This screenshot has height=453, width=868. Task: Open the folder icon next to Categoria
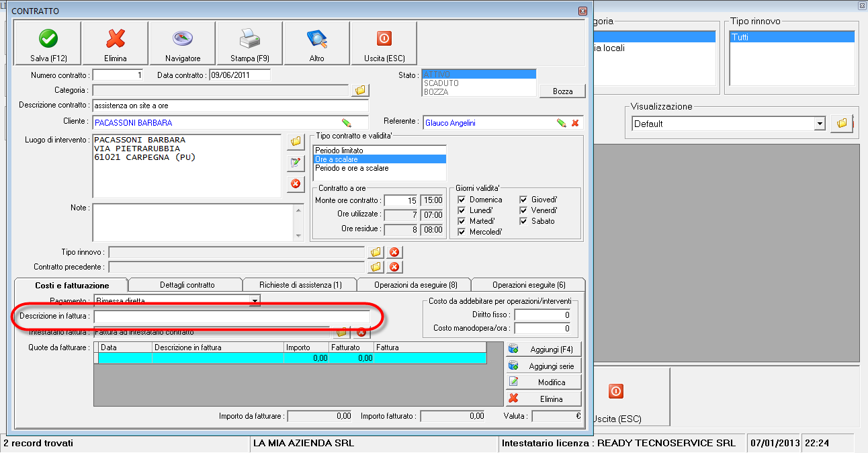[x=360, y=90]
